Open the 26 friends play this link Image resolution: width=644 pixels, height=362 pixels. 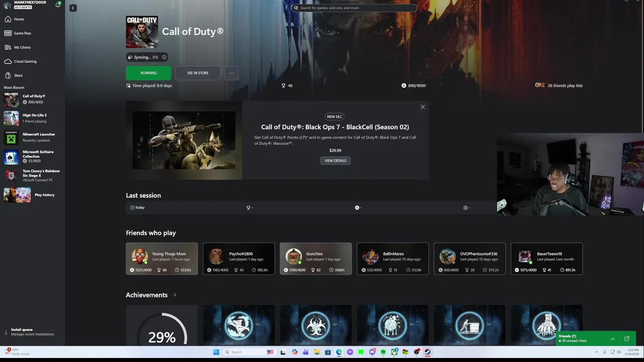tap(559, 85)
